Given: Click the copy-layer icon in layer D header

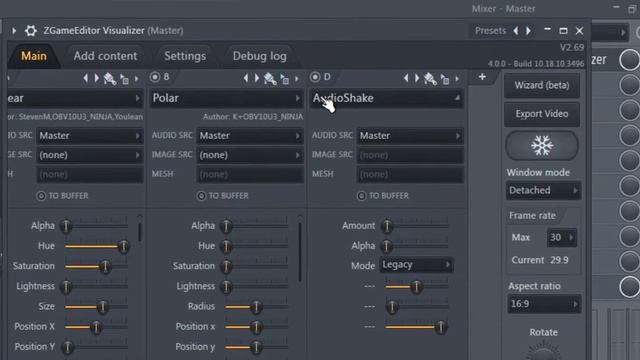Looking at the screenshot, I should 445,79.
